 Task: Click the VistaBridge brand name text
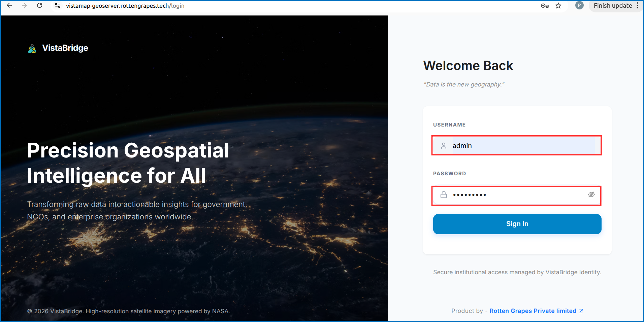[x=65, y=48]
